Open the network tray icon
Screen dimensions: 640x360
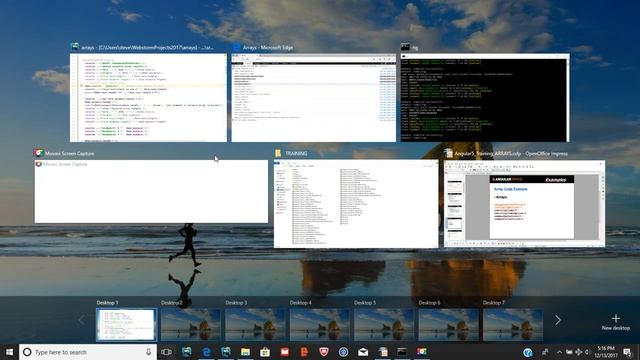pyautogui.click(x=578, y=352)
